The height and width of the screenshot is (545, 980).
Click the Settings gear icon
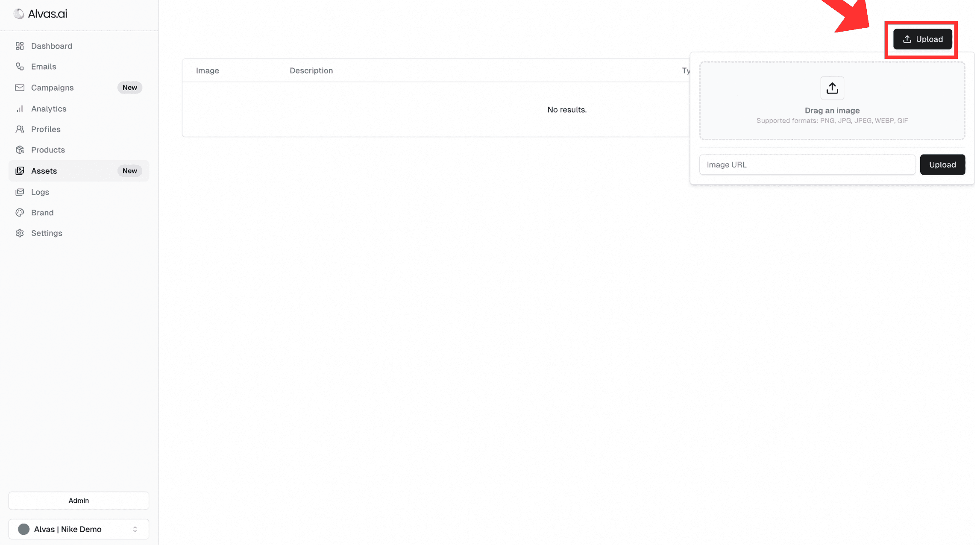[x=20, y=233]
